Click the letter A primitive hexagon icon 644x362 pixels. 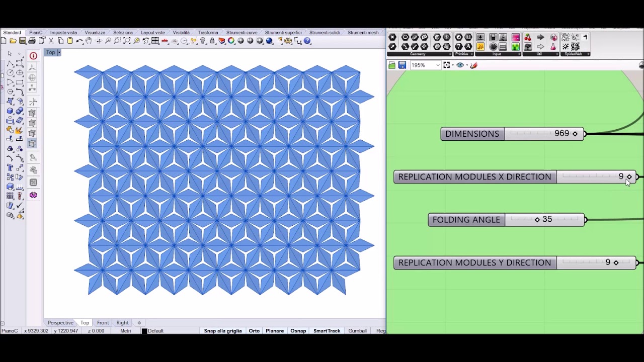tap(468, 46)
